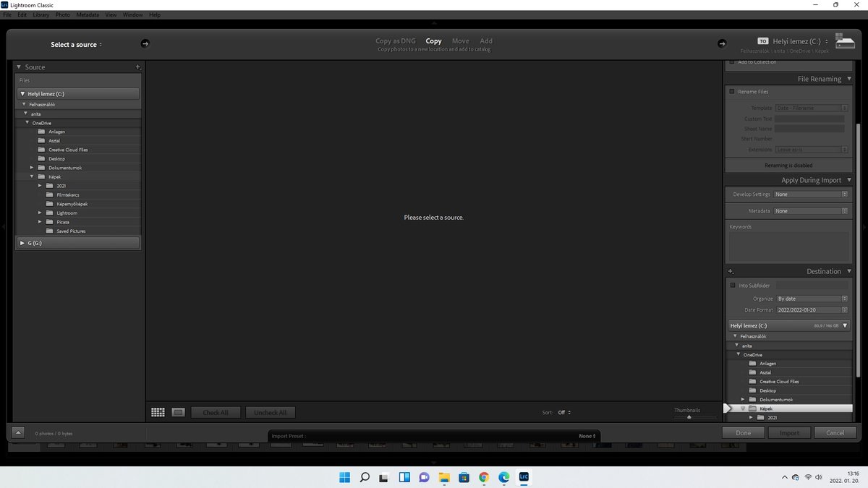
Task: Expand the G (G:) drive in Source
Action: [22, 243]
